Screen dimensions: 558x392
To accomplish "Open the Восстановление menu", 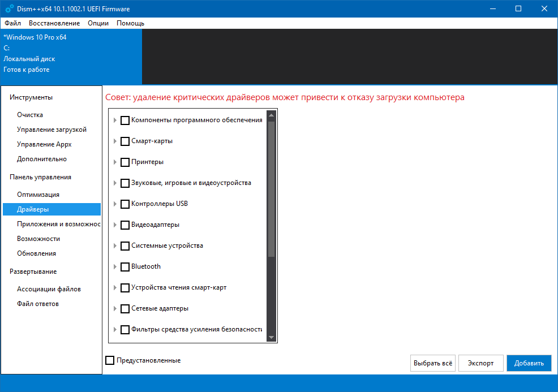I will [x=54, y=23].
